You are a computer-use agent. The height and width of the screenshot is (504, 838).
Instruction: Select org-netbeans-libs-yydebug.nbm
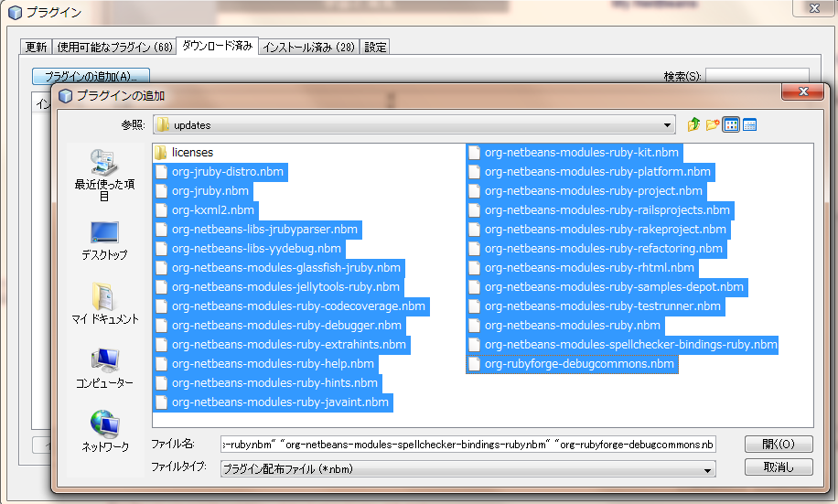point(250,249)
